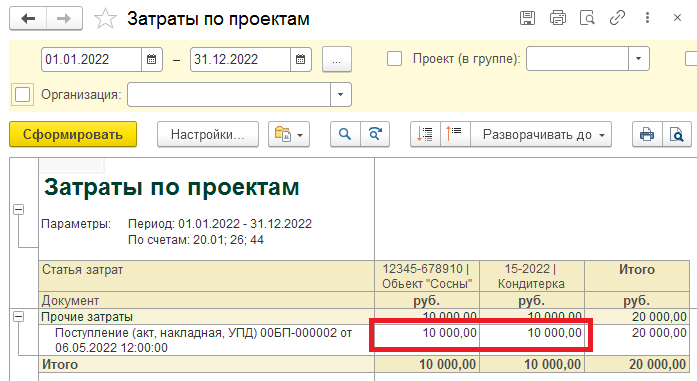
Task: Expand Проект (в группе) dropdown list
Action: pos(639,59)
